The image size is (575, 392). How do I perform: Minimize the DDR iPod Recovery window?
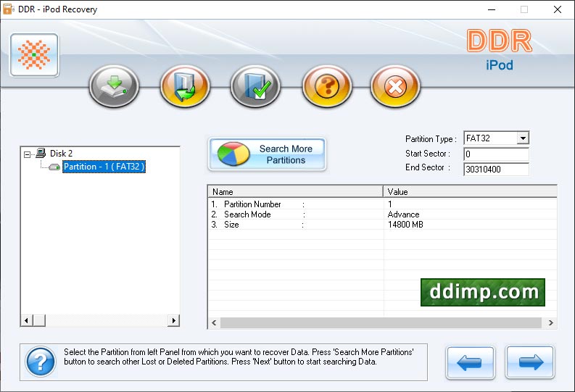[x=492, y=9]
